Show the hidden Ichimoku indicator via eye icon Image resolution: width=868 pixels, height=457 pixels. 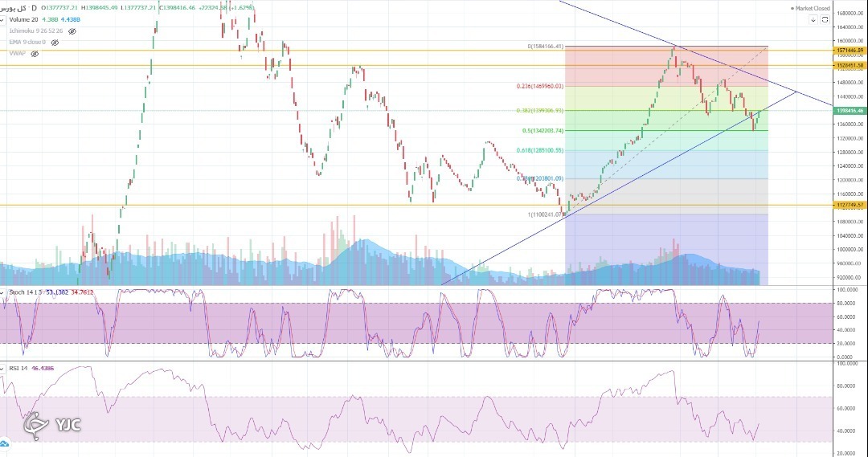pos(72,31)
